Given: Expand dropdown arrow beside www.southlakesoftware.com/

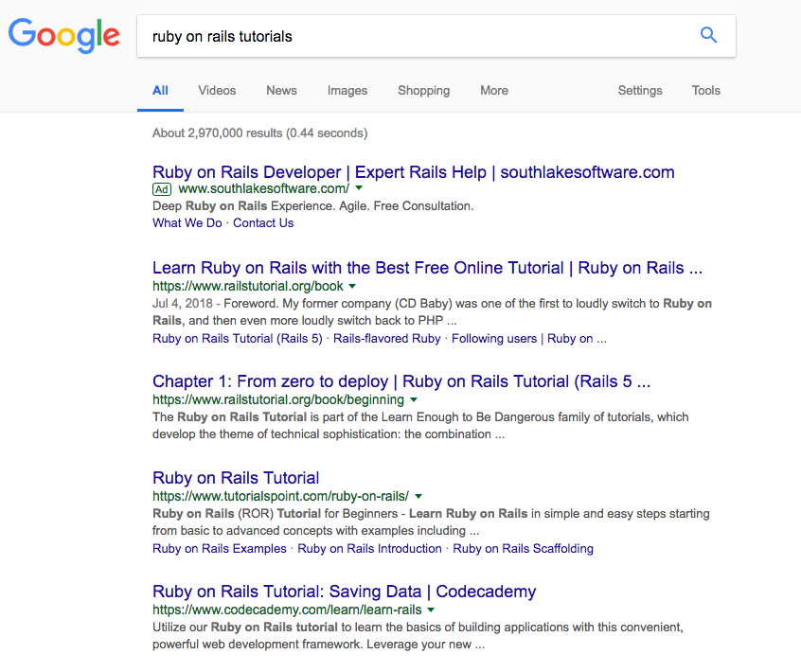Looking at the screenshot, I should click(x=359, y=188).
